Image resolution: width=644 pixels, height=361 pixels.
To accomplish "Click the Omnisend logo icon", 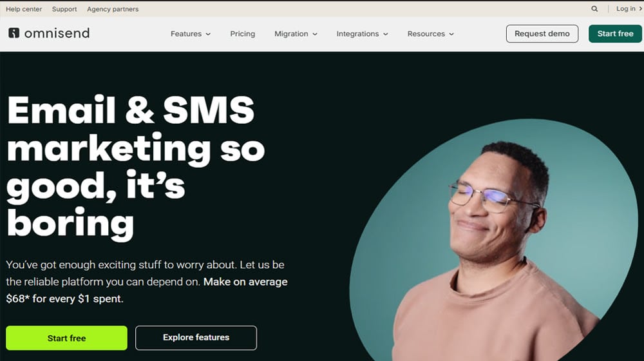I will point(14,33).
